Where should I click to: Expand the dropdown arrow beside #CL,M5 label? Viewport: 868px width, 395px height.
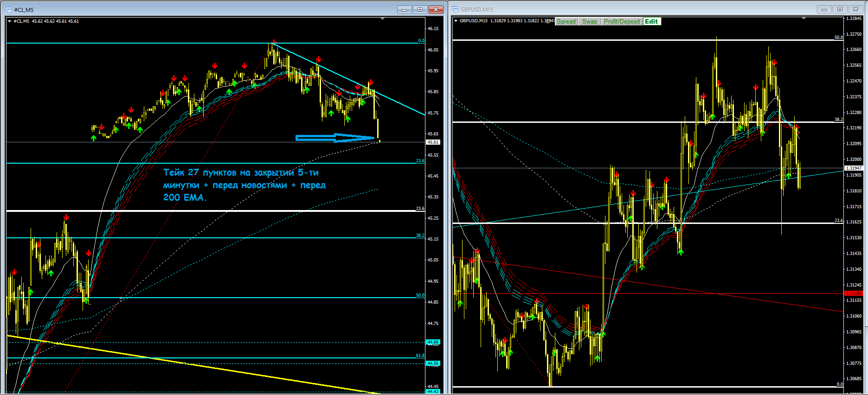pyautogui.click(x=10, y=21)
